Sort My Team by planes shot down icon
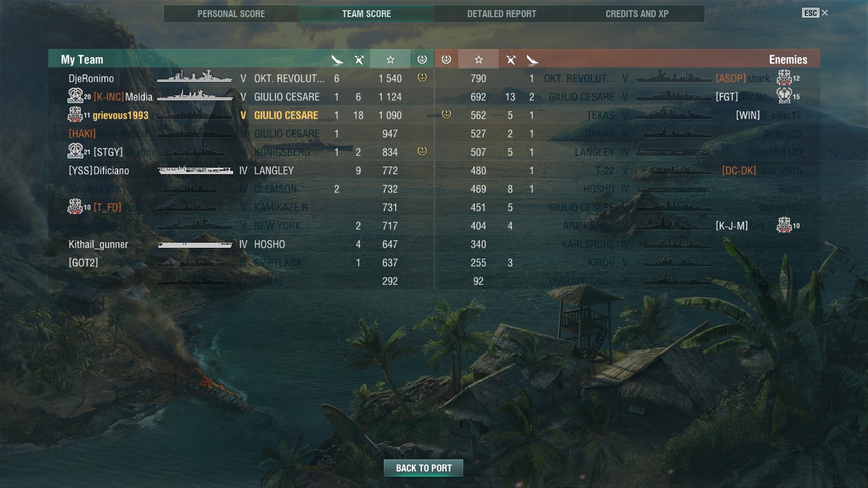The height and width of the screenshot is (488, 868). click(359, 60)
